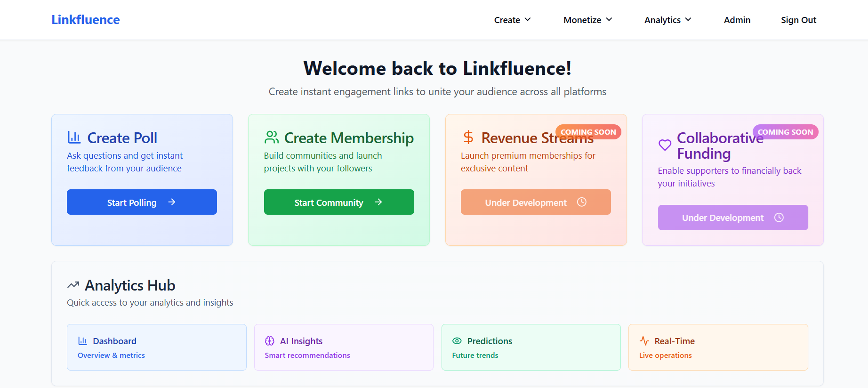The image size is (868, 388).
Task: Click the clock icon in Collaborative Funding button
Action: [779, 217]
